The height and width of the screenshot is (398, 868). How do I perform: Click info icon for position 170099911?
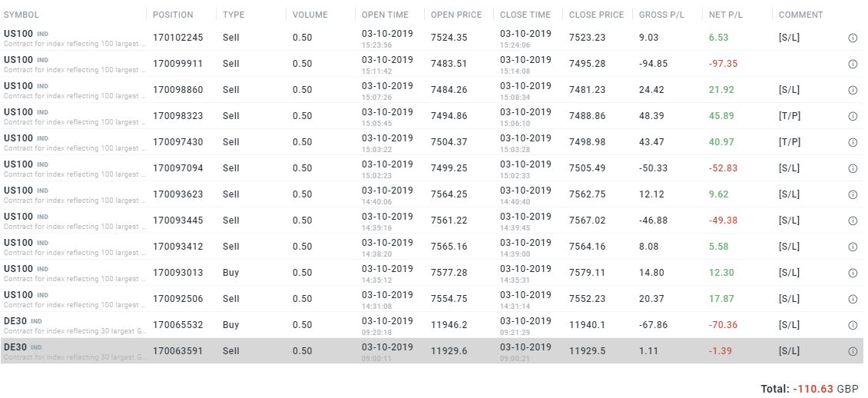tap(853, 64)
